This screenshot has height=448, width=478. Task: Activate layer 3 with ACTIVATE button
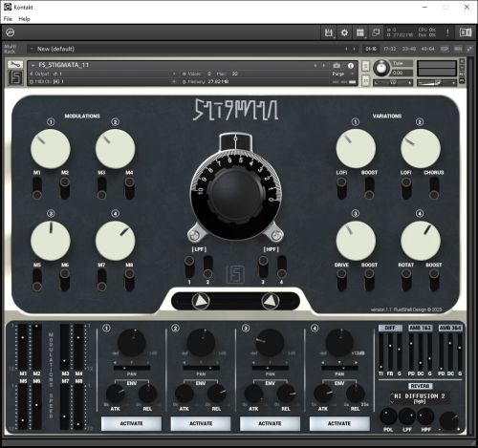pos(270,423)
